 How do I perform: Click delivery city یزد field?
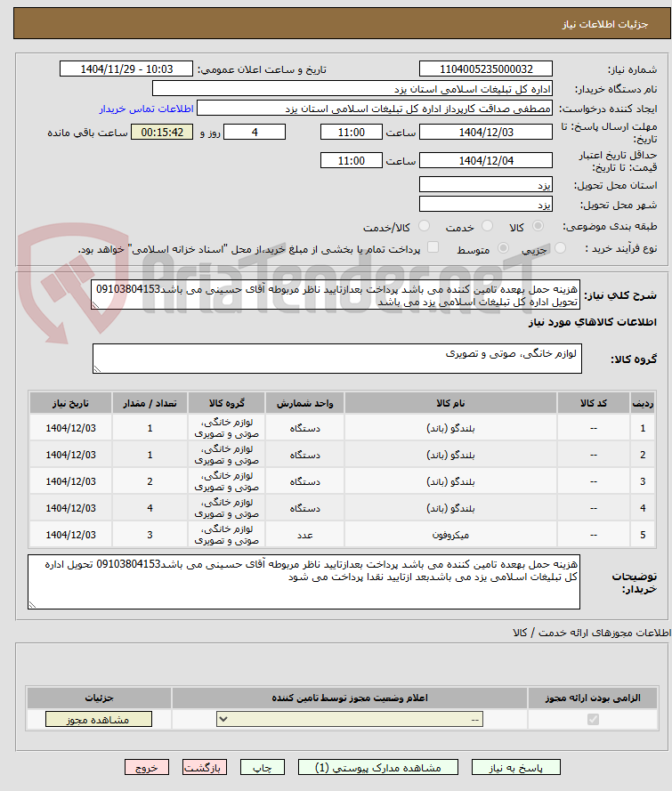[x=486, y=204]
